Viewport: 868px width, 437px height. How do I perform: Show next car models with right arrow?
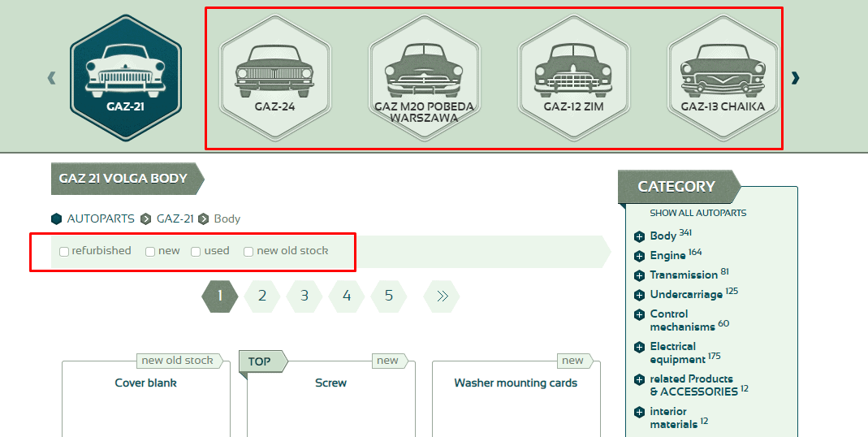click(x=796, y=78)
